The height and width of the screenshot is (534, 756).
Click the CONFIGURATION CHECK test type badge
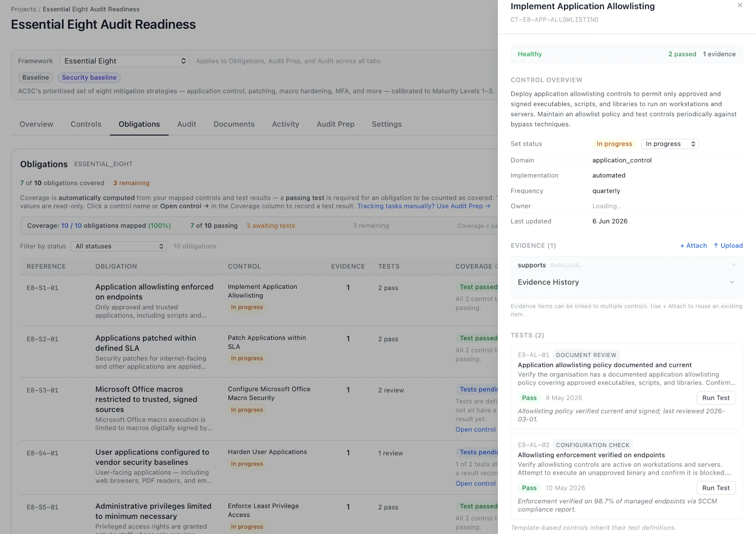point(593,445)
